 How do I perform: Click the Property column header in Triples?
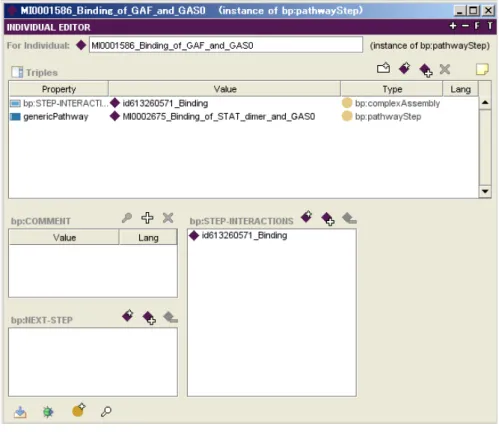(59, 89)
